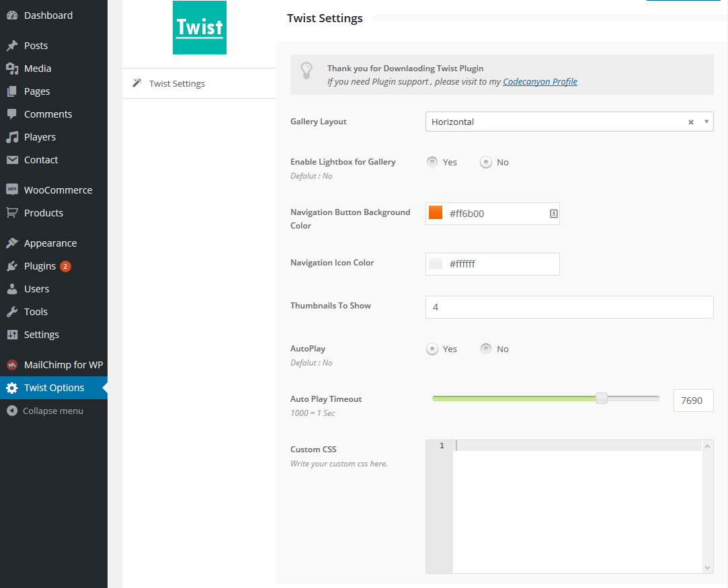Image resolution: width=728 pixels, height=588 pixels.
Task: Enable Lightbox for Gallery with Yes
Action: click(x=432, y=162)
